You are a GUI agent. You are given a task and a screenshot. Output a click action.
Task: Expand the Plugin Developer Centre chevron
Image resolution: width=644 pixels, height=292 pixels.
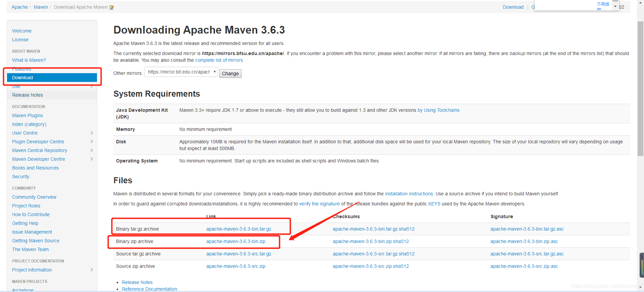[x=92, y=142]
